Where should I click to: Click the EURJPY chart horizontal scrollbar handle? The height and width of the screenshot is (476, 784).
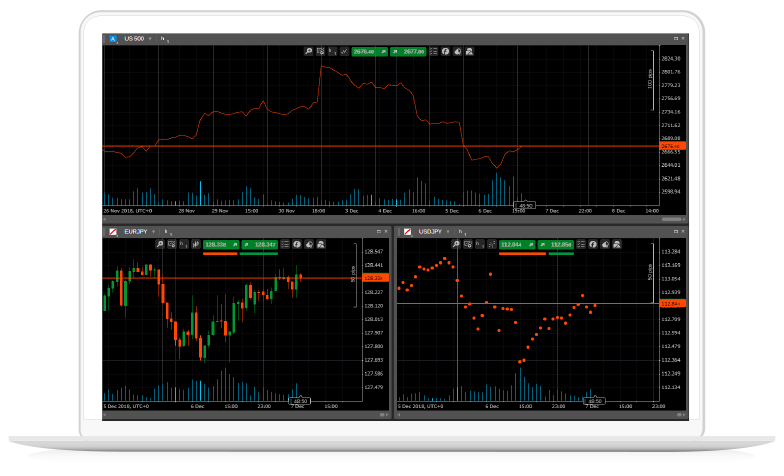coord(382,414)
